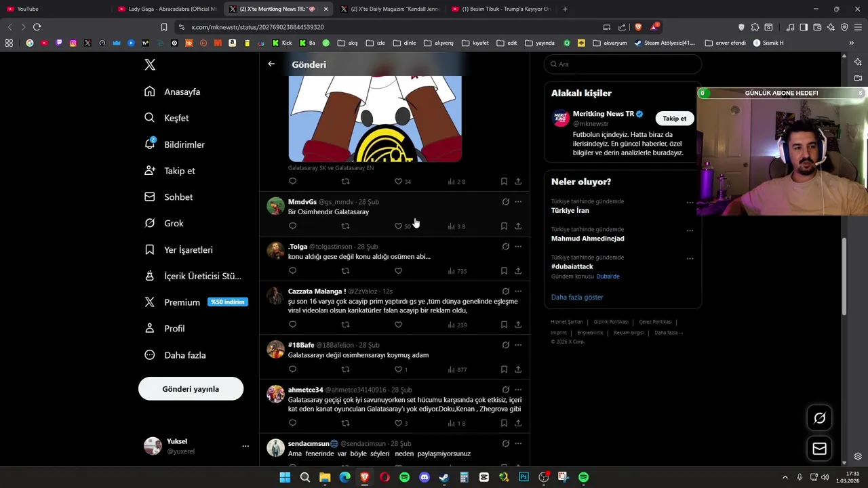Repost ahmetce34's reply

pyautogui.click(x=345, y=423)
